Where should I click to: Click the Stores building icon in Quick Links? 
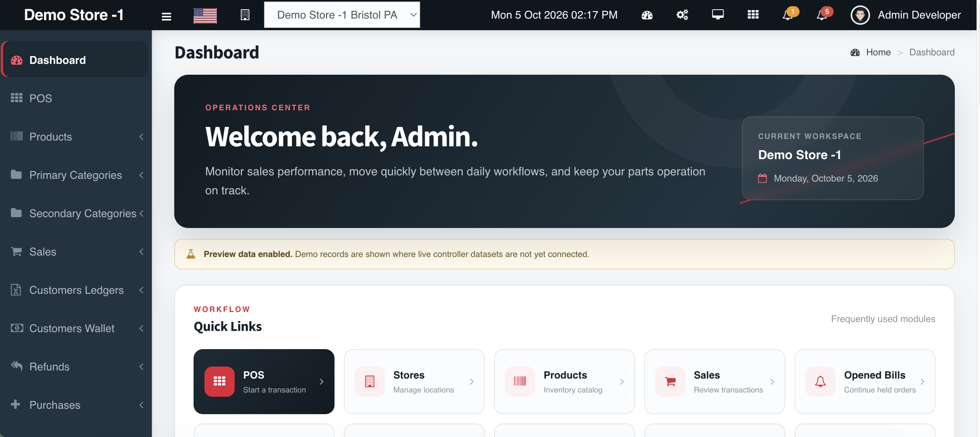click(x=369, y=381)
